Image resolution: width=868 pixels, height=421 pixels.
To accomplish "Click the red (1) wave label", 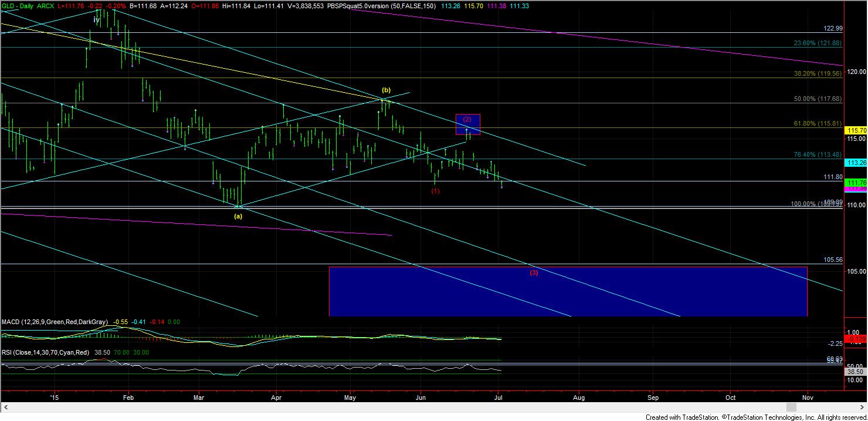I will [x=436, y=191].
